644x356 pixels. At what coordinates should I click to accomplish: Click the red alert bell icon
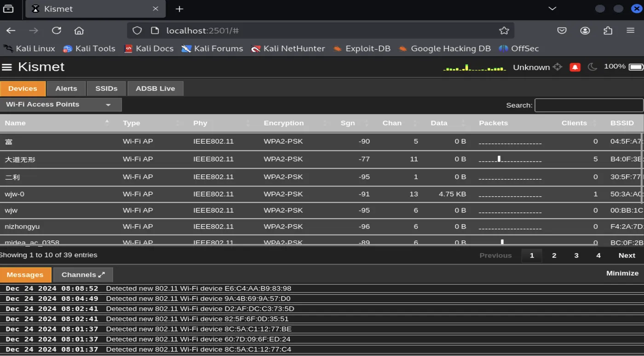pyautogui.click(x=575, y=67)
